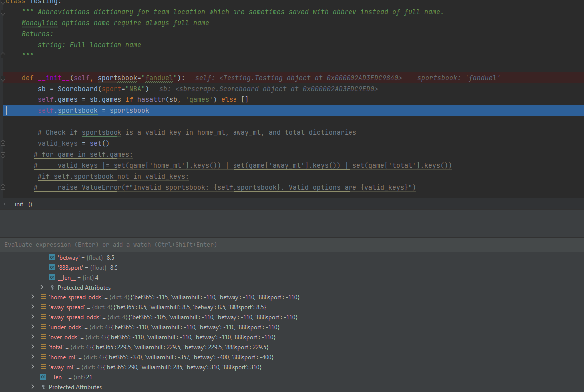Image resolution: width=584 pixels, height=392 pixels.
Task: Click the Protected Attributes icon below __len__ 4
Action: point(52,288)
